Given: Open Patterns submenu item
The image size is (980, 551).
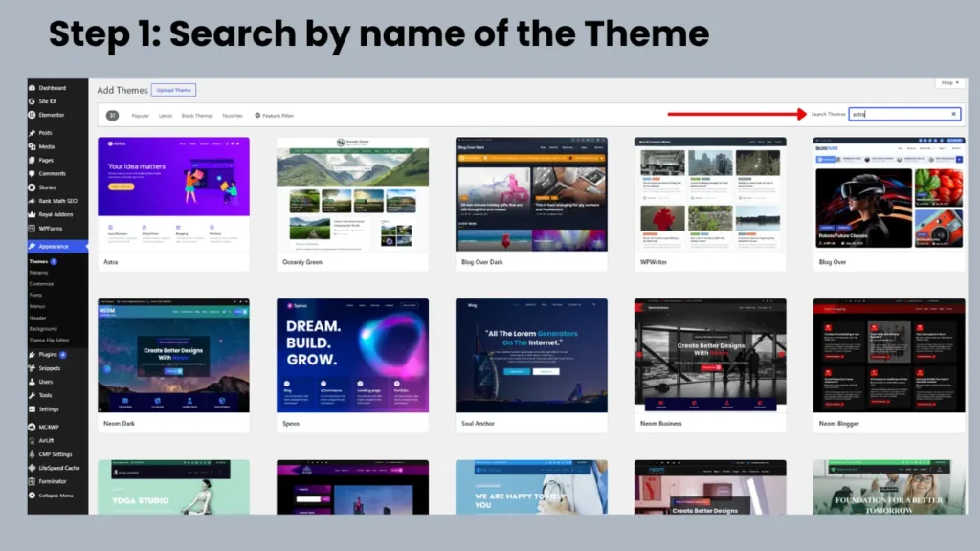Looking at the screenshot, I should (38, 273).
